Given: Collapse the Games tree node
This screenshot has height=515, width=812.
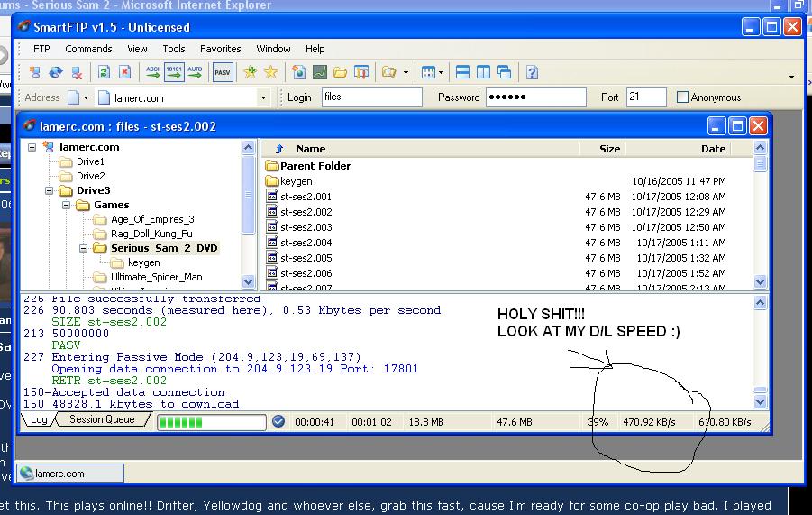Looking at the screenshot, I should pos(67,205).
